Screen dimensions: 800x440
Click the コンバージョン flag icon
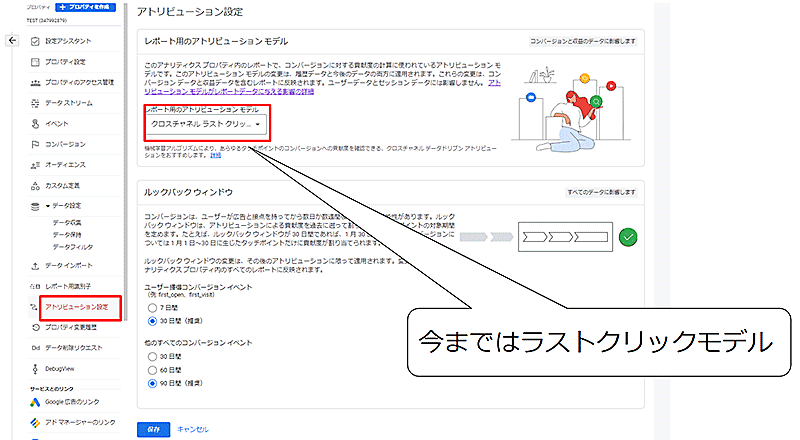click(x=35, y=144)
